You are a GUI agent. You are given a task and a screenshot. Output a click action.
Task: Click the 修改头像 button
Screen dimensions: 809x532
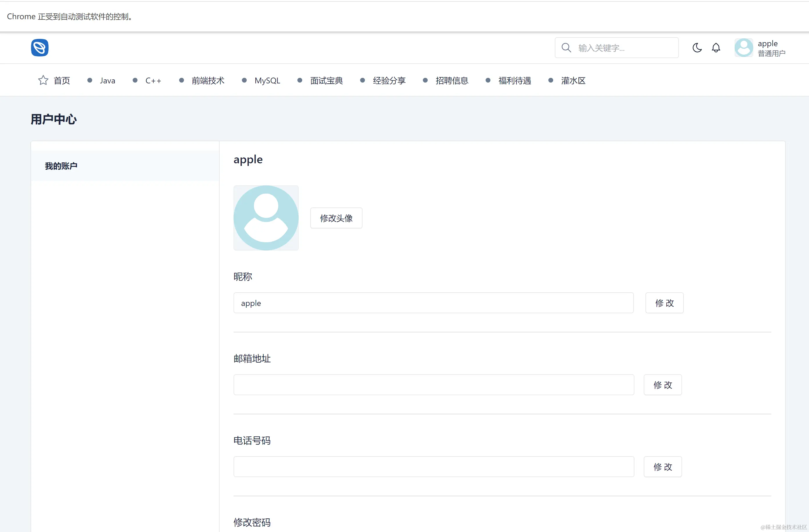pyautogui.click(x=336, y=218)
